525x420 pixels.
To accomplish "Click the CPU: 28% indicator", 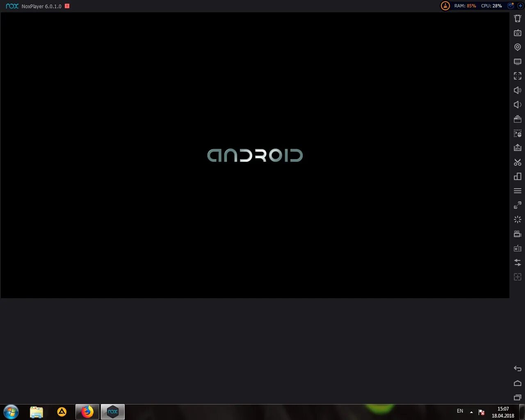I will [x=491, y=6].
